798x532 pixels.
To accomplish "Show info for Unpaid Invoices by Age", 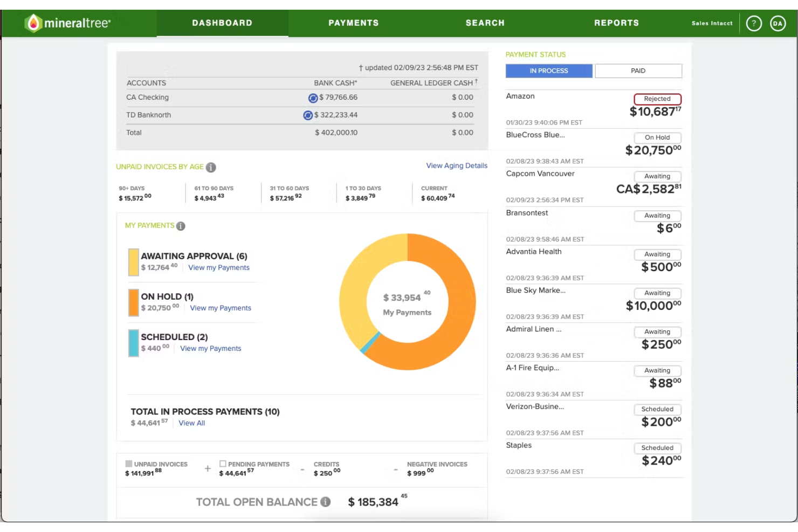I will tap(210, 167).
